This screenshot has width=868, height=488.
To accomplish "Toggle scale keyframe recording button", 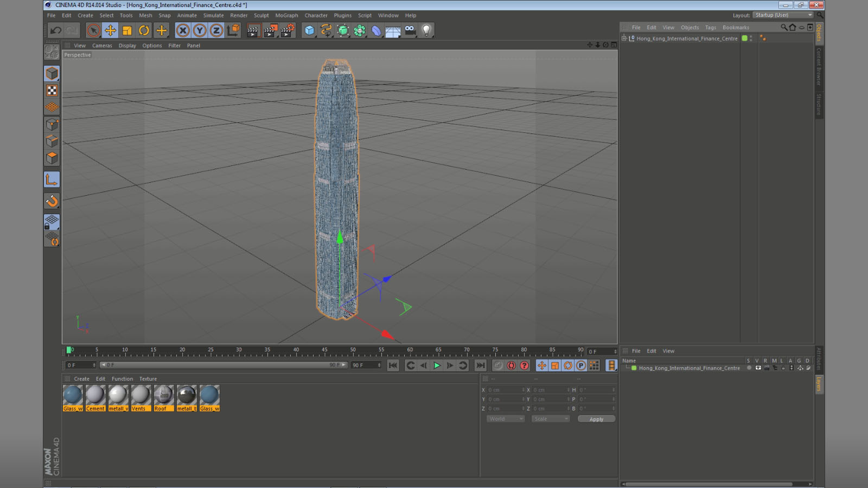I will 555,365.
